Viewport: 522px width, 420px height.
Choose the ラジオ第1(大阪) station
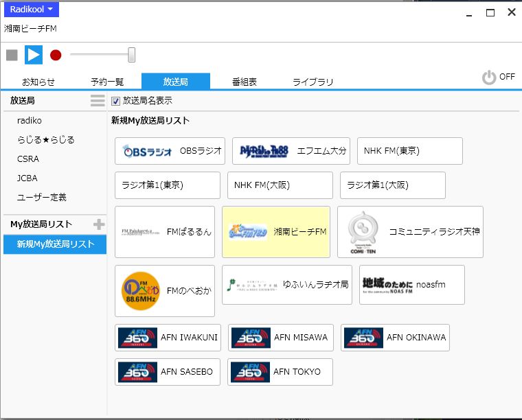coord(392,185)
